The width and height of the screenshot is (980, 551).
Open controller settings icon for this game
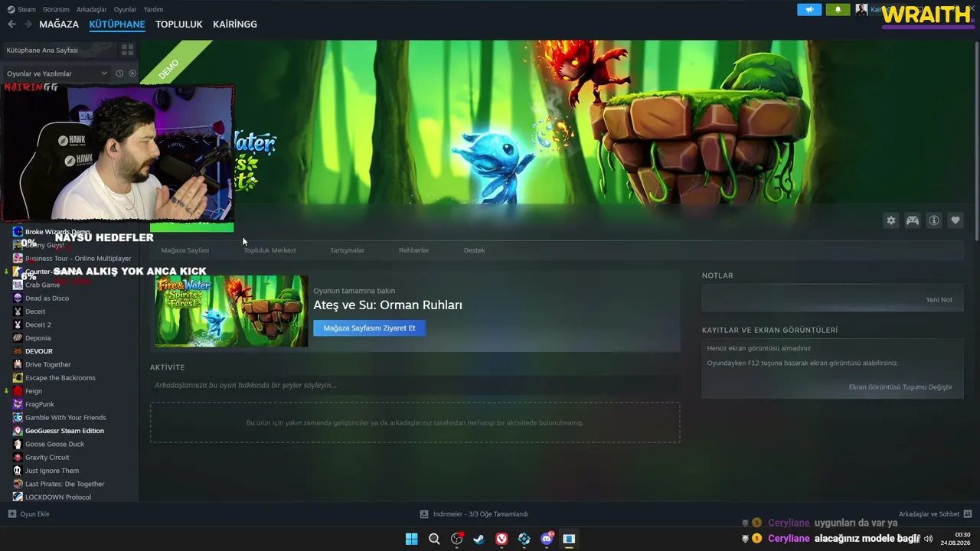[x=913, y=220]
